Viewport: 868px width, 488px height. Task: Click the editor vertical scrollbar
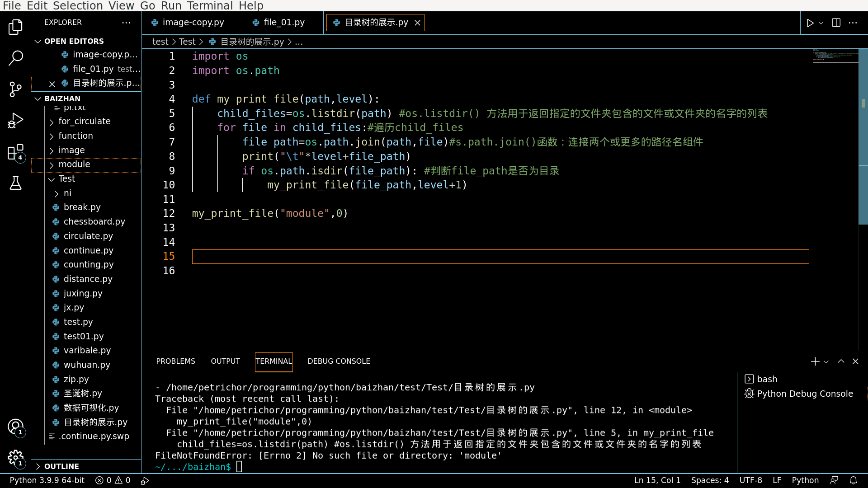[863, 137]
